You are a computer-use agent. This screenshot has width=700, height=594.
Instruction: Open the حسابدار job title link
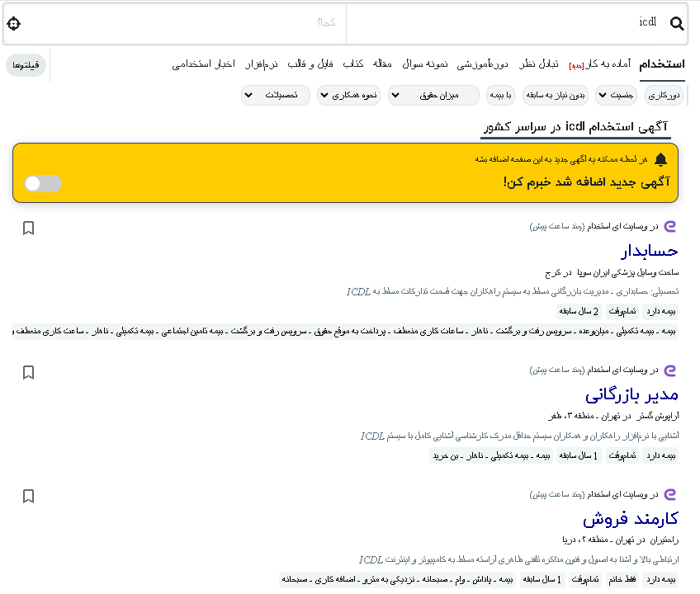click(x=650, y=252)
